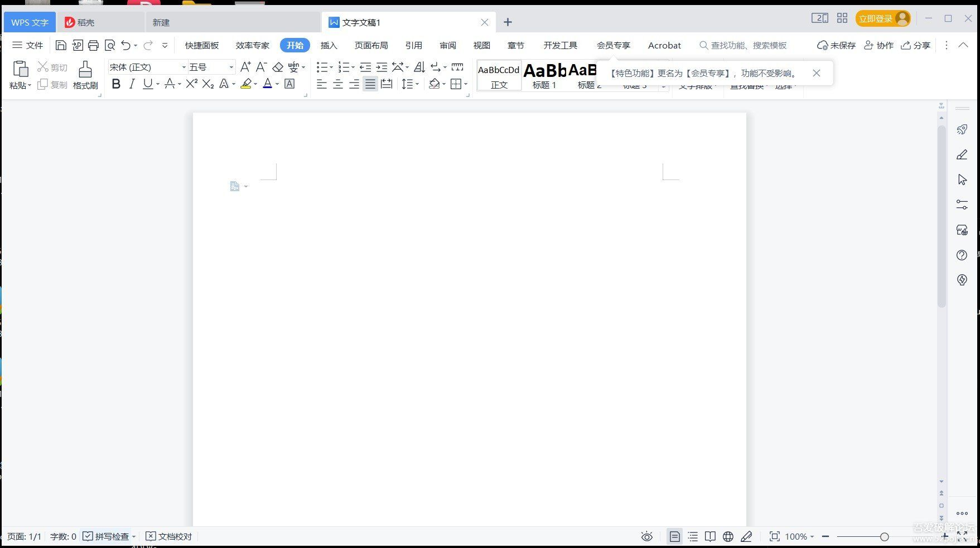Toggle Subscript formatting
980x548 pixels.
pyautogui.click(x=208, y=84)
